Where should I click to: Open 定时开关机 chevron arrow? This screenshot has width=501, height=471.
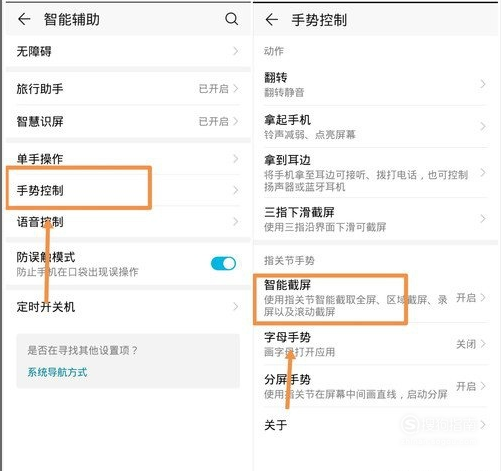236,307
